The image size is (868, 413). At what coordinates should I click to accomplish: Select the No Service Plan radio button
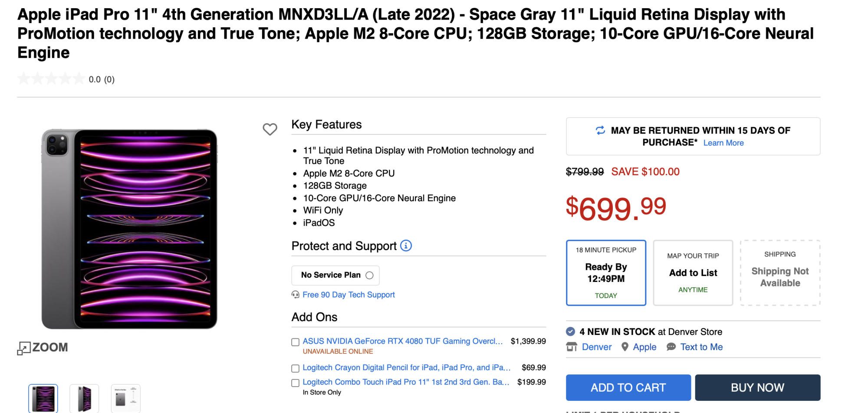(369, 275)
